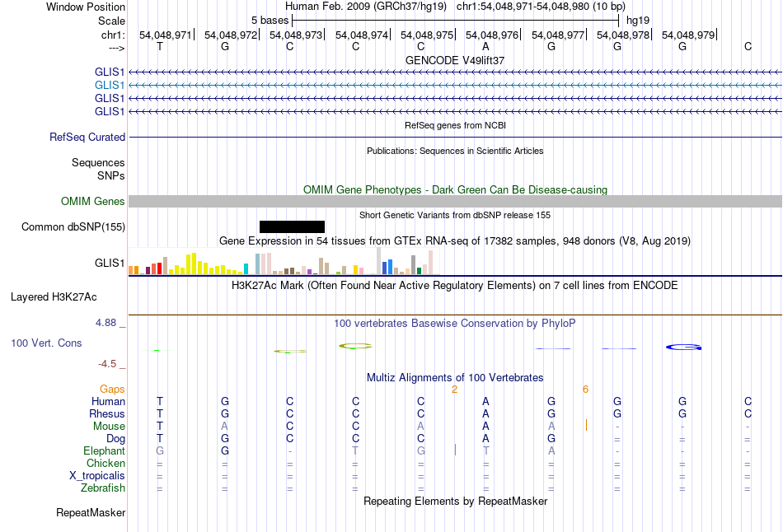
Task: Click the orange insertion bar in Elephant row
Action: tap(456, 450)
